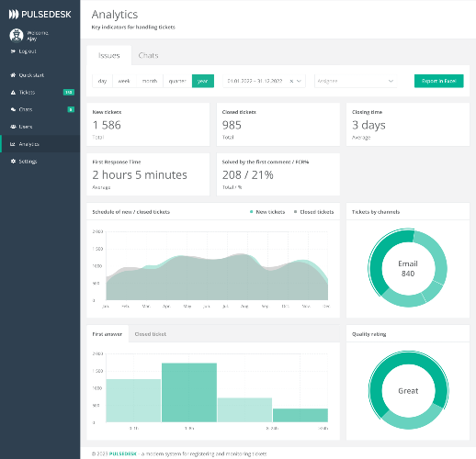Open the PULSEDESK link in the footer

(122, 453)
